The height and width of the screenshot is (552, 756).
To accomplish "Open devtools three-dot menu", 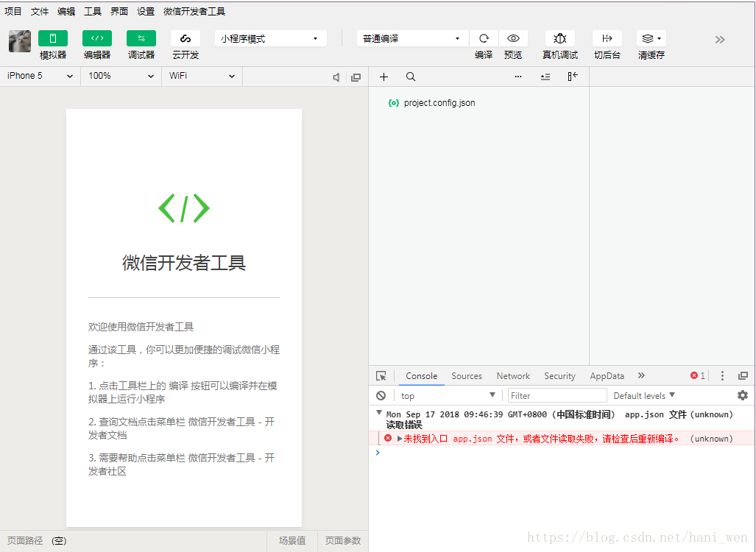I will (x=722, y=375).
